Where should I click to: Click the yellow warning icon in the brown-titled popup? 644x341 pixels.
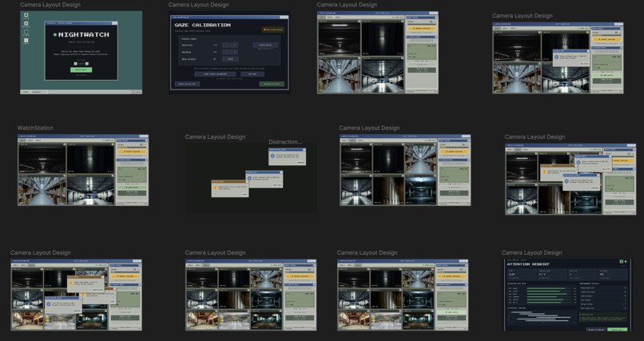click(215, 188)
